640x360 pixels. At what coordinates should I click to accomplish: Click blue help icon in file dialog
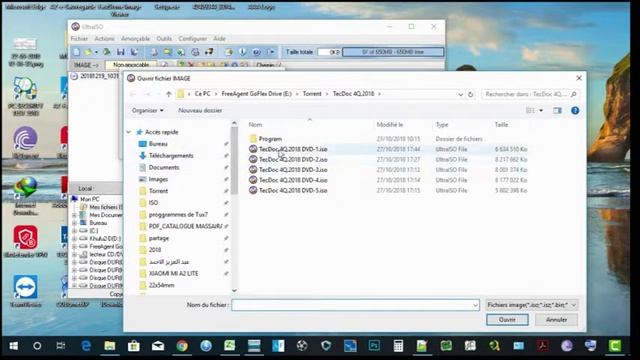tap(575, 111)
